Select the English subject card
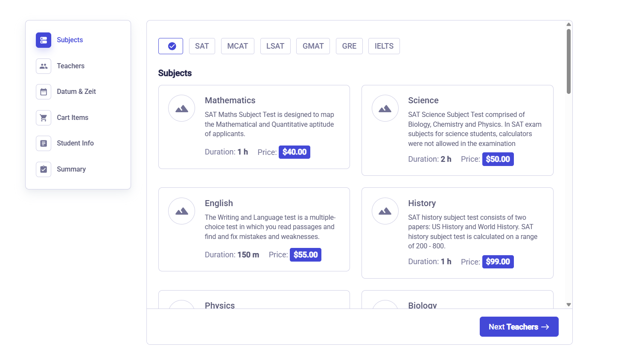Viewport: 624px width, 364px height. 254,229
